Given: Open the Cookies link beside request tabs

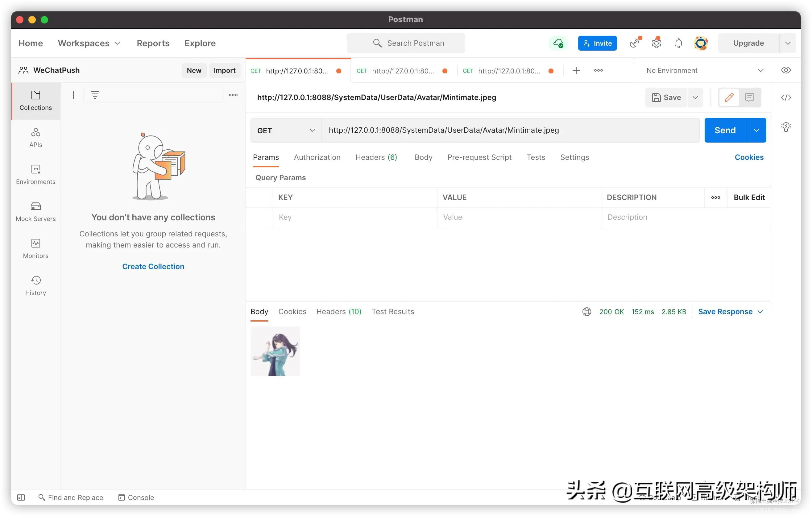Looking at the screenshot, I should point(749,157).
